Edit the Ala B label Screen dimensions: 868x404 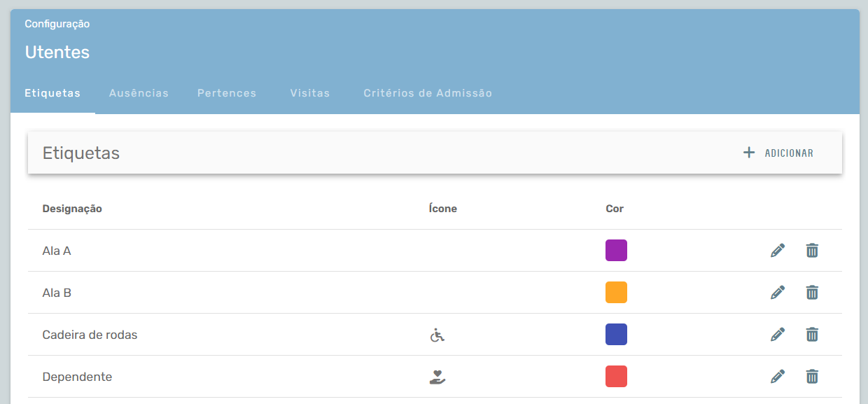778,293
